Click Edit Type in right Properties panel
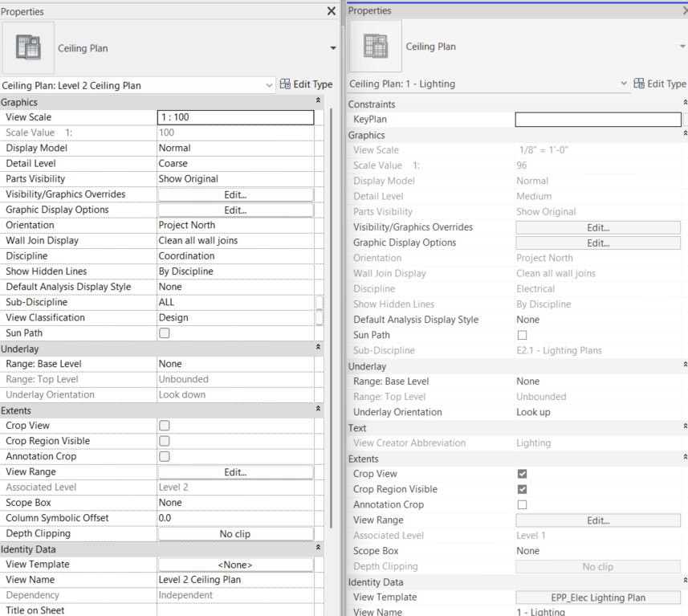This screenshot has width=688, height=616. coord(660,84)
